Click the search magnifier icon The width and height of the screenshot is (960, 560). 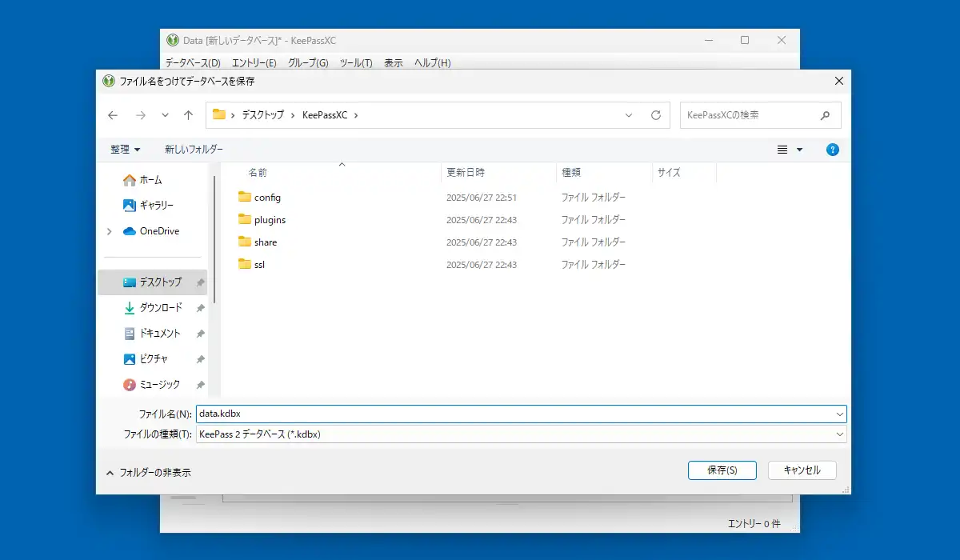point(825,115)
